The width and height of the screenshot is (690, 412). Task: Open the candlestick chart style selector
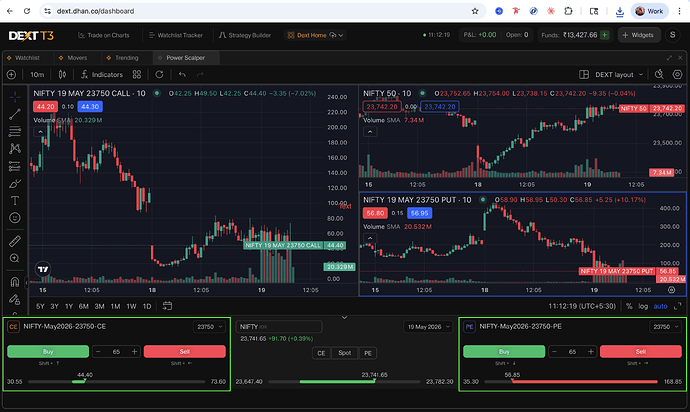(x=62, y=75)
